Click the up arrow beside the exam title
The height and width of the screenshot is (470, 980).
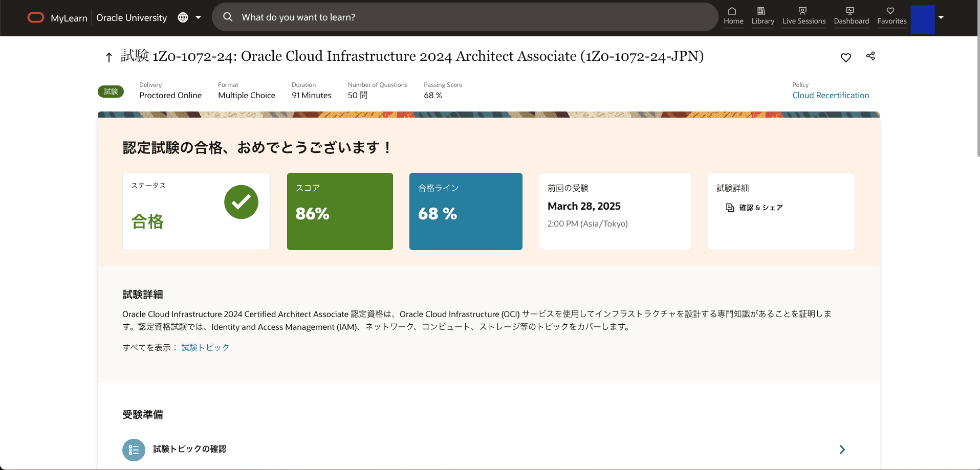point(108,57)
